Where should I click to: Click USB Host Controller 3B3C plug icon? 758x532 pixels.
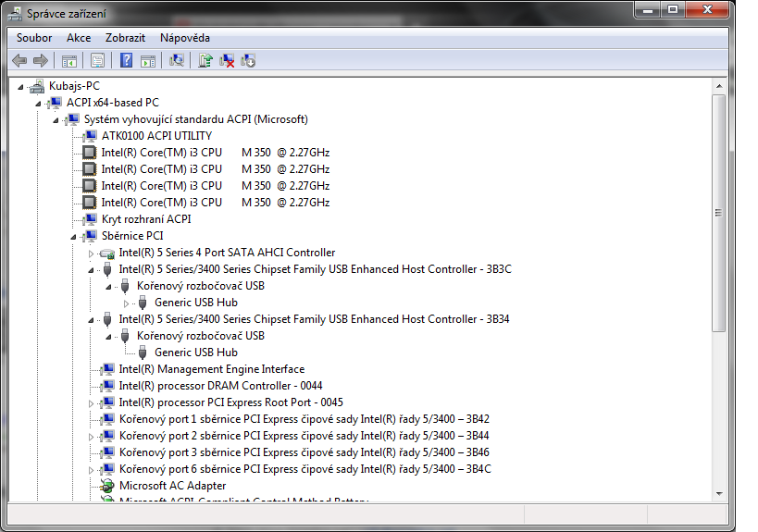(107, 269)
